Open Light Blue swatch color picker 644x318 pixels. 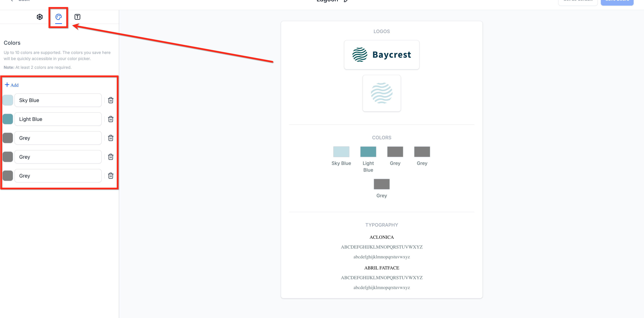[8, 119]
